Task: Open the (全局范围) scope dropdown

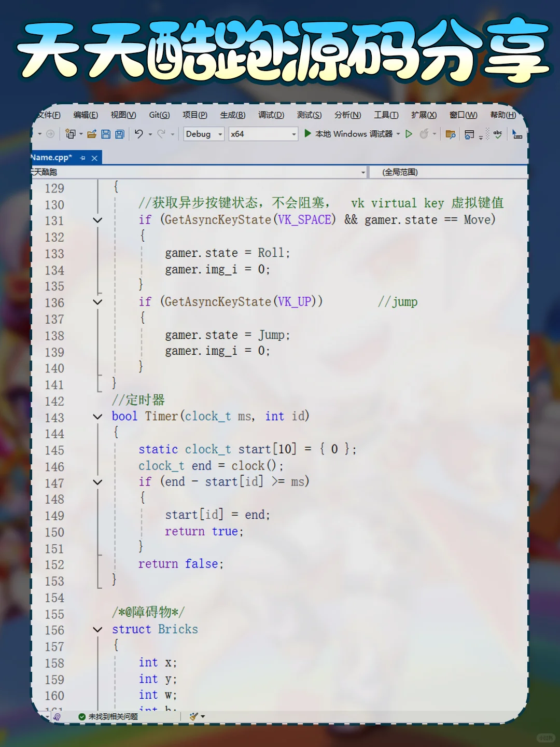Action: pos(449,172)
